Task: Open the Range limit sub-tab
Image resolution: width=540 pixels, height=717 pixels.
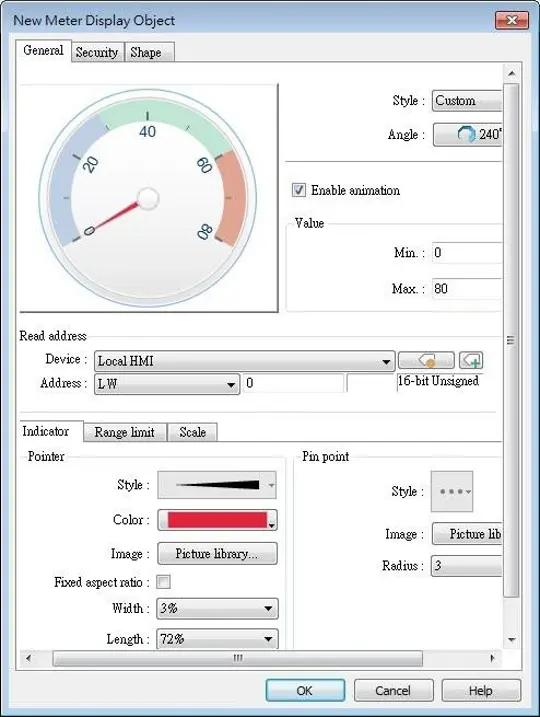Action: point(124,432)
